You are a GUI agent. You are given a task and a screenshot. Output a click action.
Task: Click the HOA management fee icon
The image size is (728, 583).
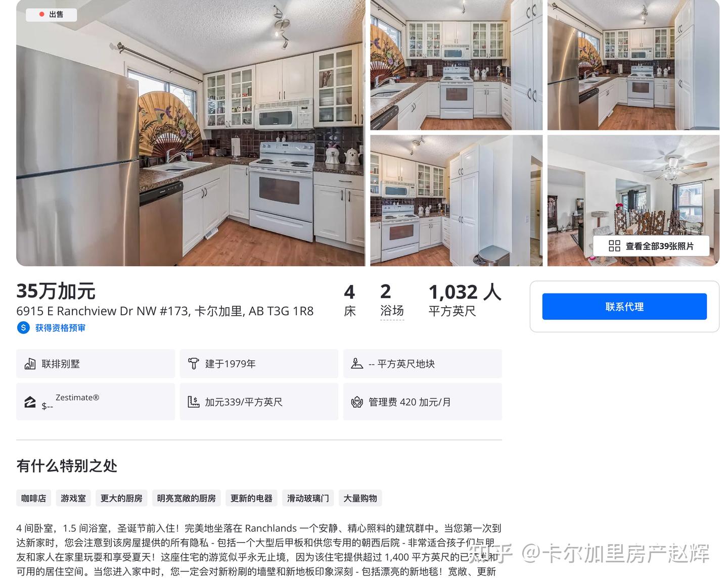(357, 402)
